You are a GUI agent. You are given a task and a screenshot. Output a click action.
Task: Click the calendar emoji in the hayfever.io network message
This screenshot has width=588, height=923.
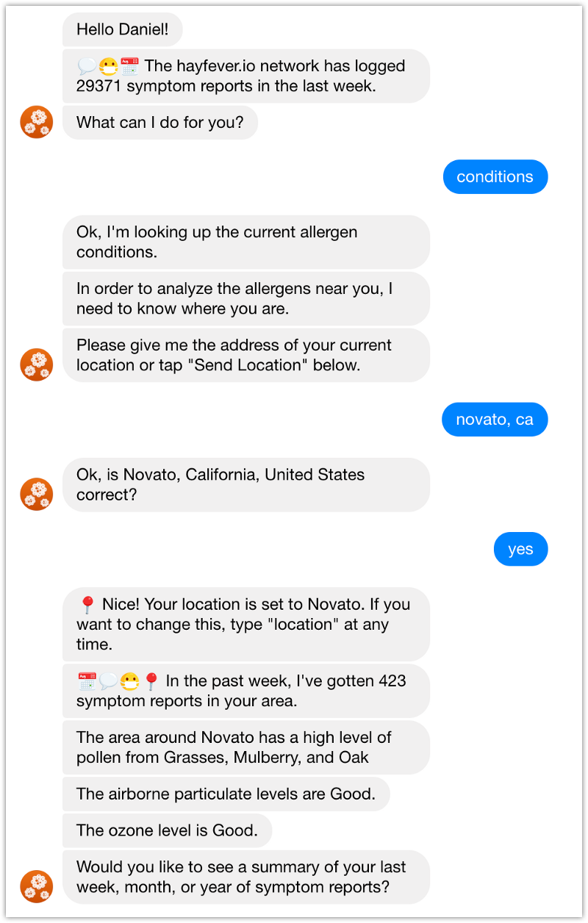pos(129,67)
